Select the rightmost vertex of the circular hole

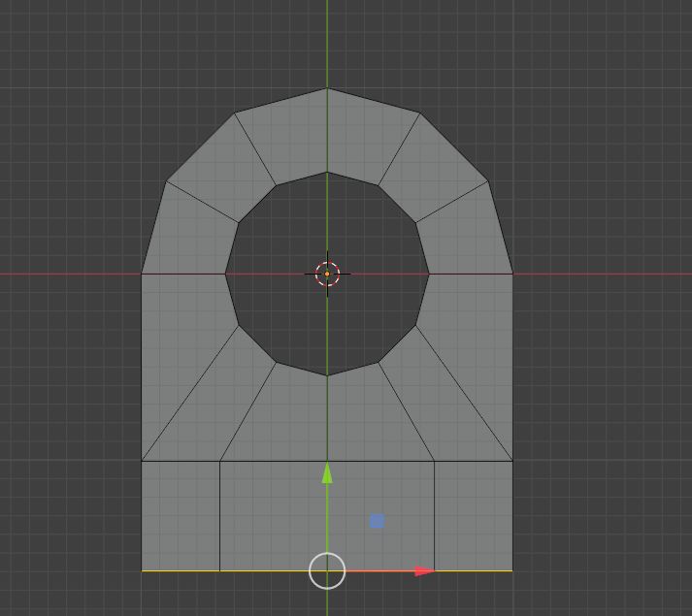click(429, 274)
